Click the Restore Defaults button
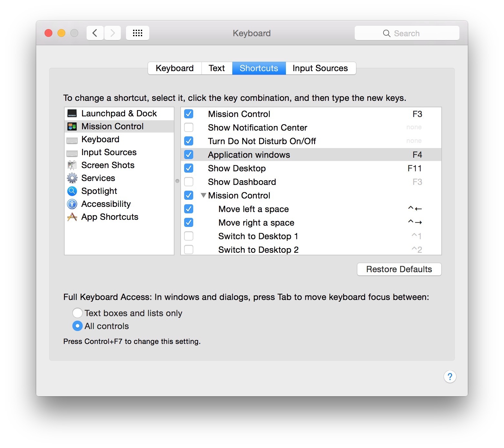 (x=399, y=269)
